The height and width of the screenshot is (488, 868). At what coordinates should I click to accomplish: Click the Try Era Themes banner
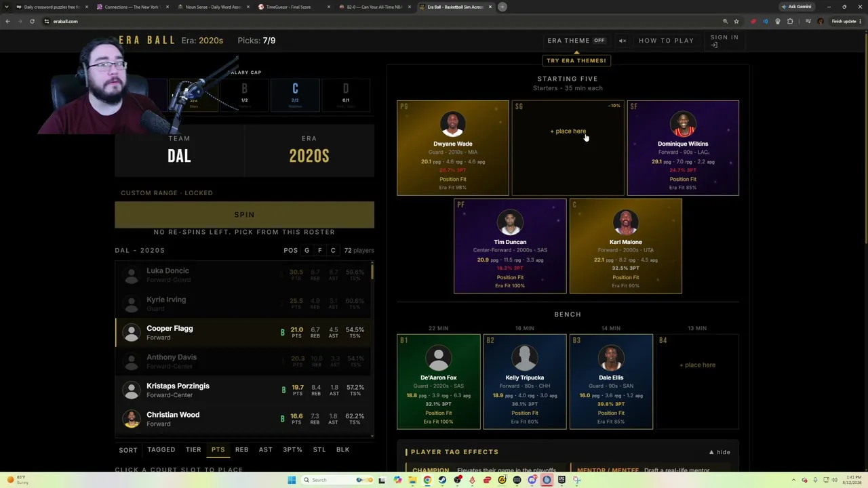[x=576, y=60]
